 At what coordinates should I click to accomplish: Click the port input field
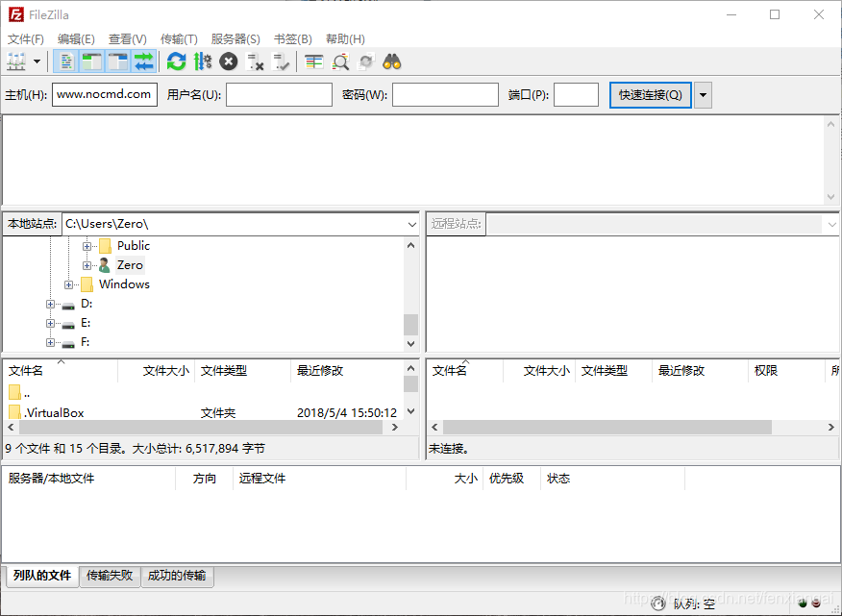point(576,94)
